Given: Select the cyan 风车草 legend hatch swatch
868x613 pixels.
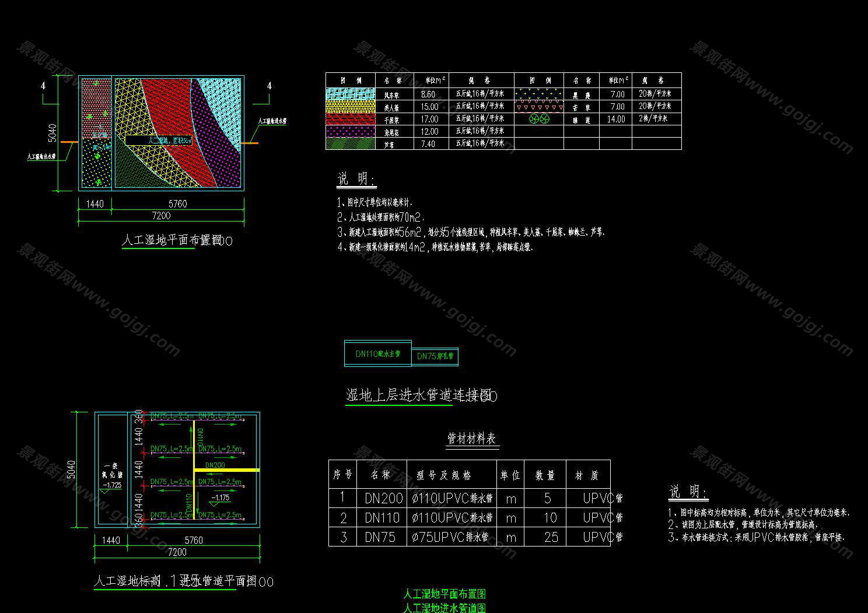Looking at the screenshot, I should tap(350, 94).
